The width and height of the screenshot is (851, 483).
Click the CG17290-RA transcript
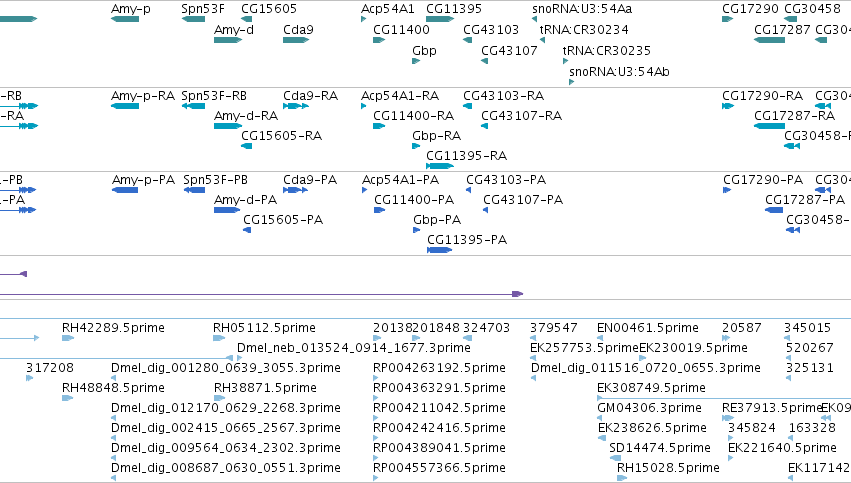point(728,106)
